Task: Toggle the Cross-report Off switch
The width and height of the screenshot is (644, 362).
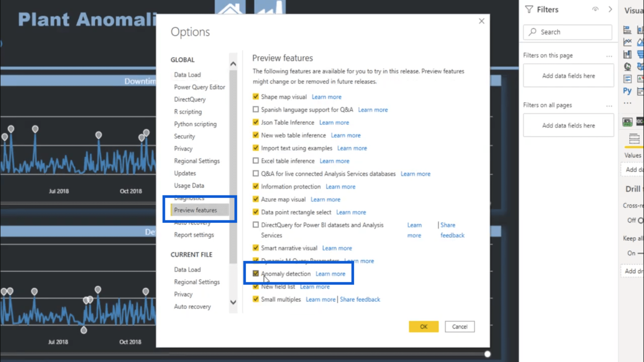Action: [x=640, y=220]
